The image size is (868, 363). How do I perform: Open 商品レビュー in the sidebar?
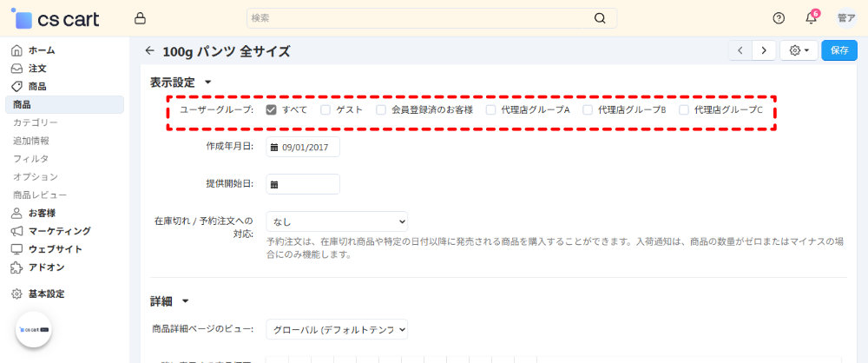pos(40,195)
